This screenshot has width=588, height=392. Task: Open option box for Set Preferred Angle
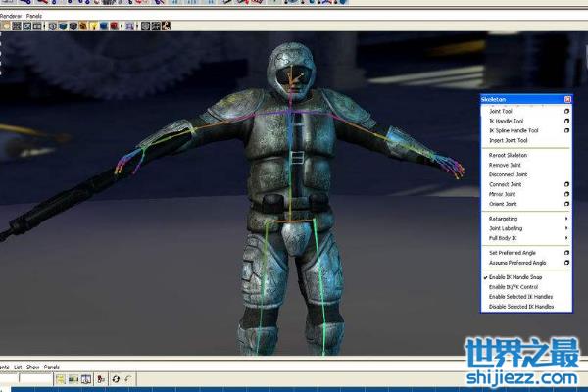(566, 253)
